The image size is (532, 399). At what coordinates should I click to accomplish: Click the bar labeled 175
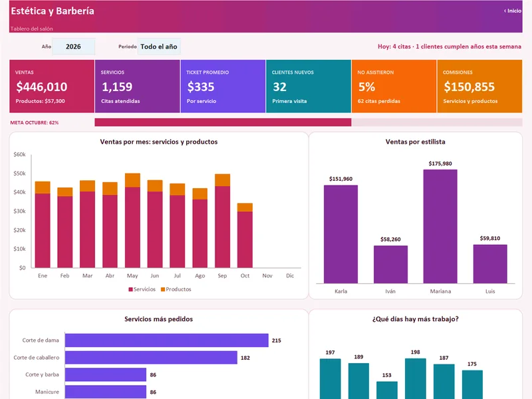pyautogui.click(x=472, y=385)
